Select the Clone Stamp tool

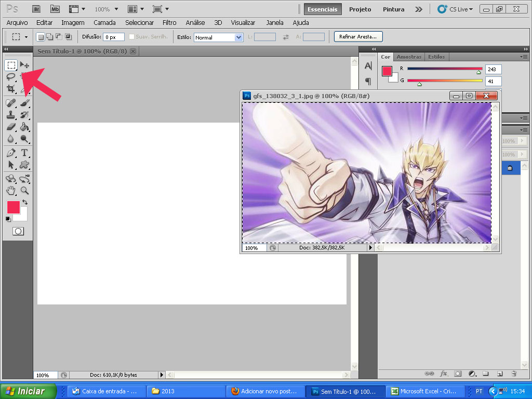tap(11, 115)
